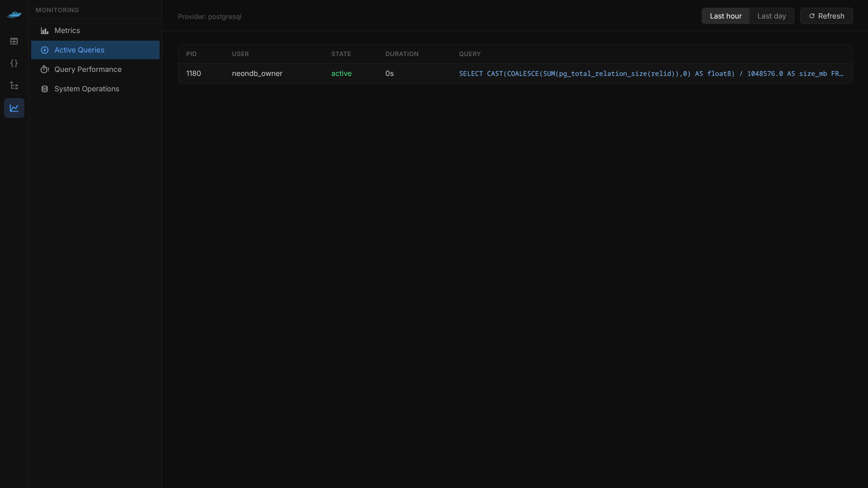Open the SELECT CAST query text
868x488 pixels.
[x=651, y=74]
